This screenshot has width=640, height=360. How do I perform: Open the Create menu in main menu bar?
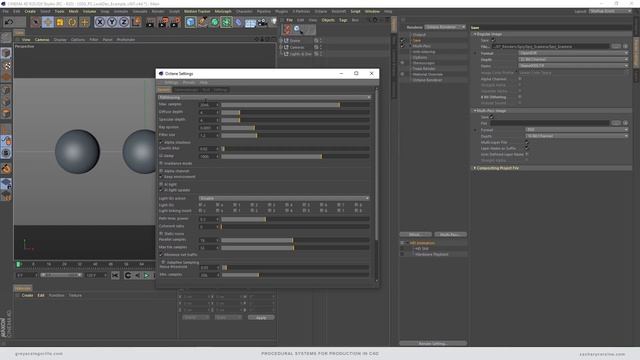pyautogui.click(x=30, y=11)
